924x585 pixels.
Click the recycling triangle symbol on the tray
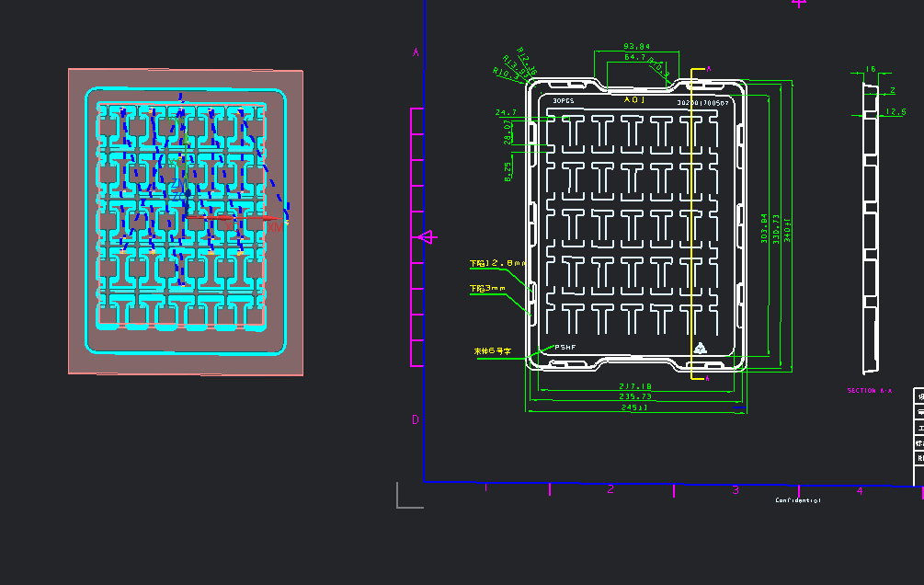coord(700,348)
